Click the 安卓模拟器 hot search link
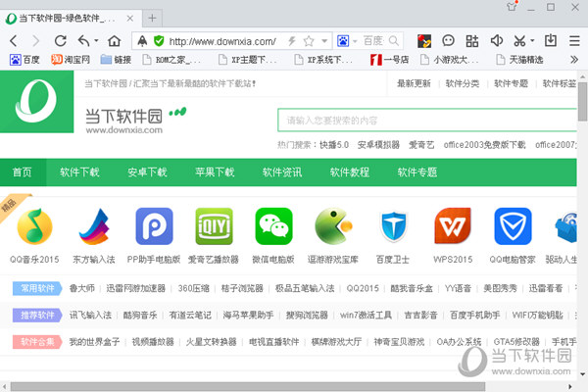 point(378,145)
